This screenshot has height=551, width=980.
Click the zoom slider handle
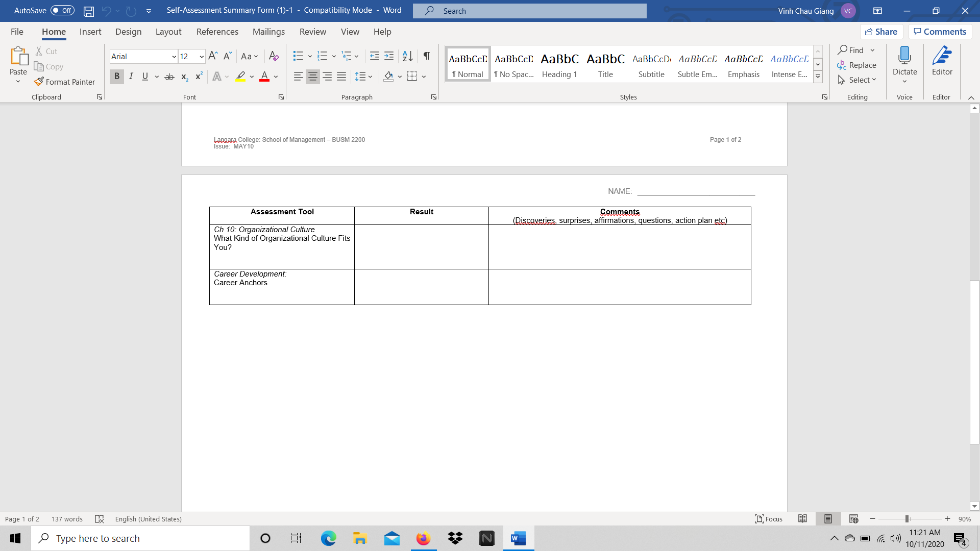907,519
